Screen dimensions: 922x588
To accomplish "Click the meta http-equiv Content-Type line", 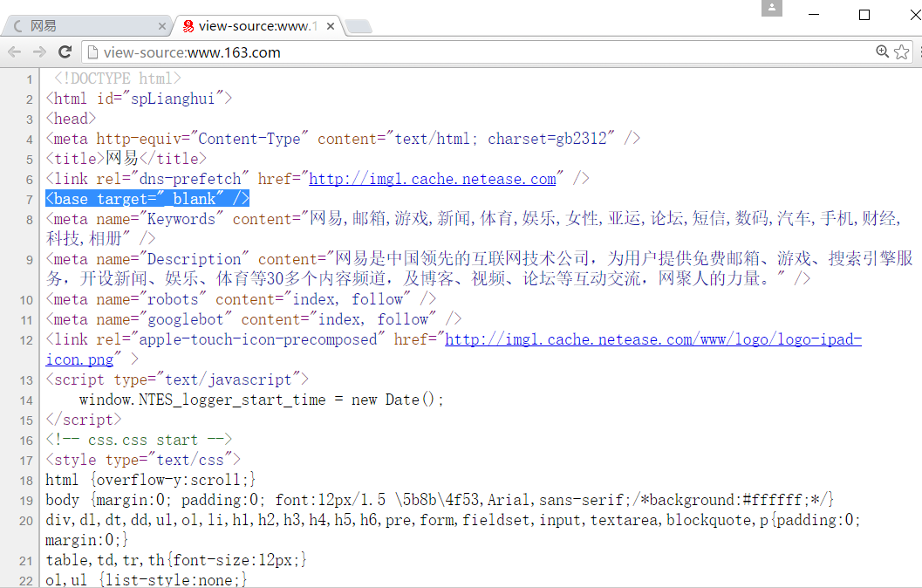I will click(343, 139).
